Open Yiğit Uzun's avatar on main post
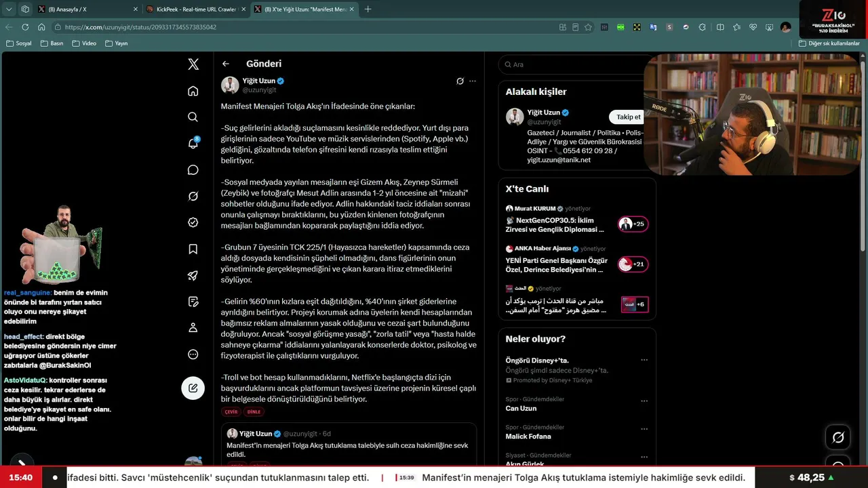868x488 pixels. [x=230, y=85]
